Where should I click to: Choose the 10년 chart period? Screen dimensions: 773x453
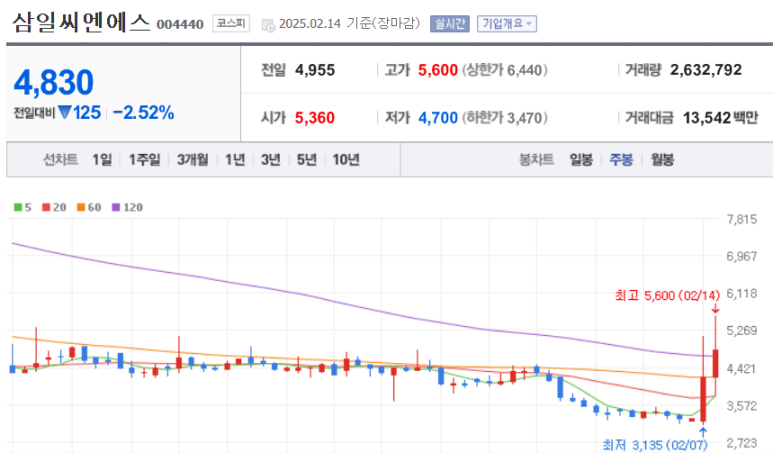(346, 160)
